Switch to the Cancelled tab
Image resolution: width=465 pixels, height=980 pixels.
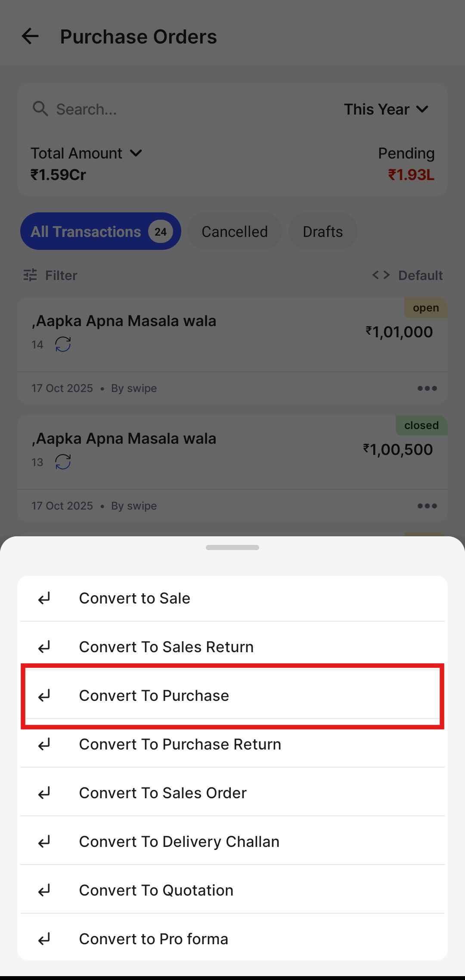[x=235, y=231]
